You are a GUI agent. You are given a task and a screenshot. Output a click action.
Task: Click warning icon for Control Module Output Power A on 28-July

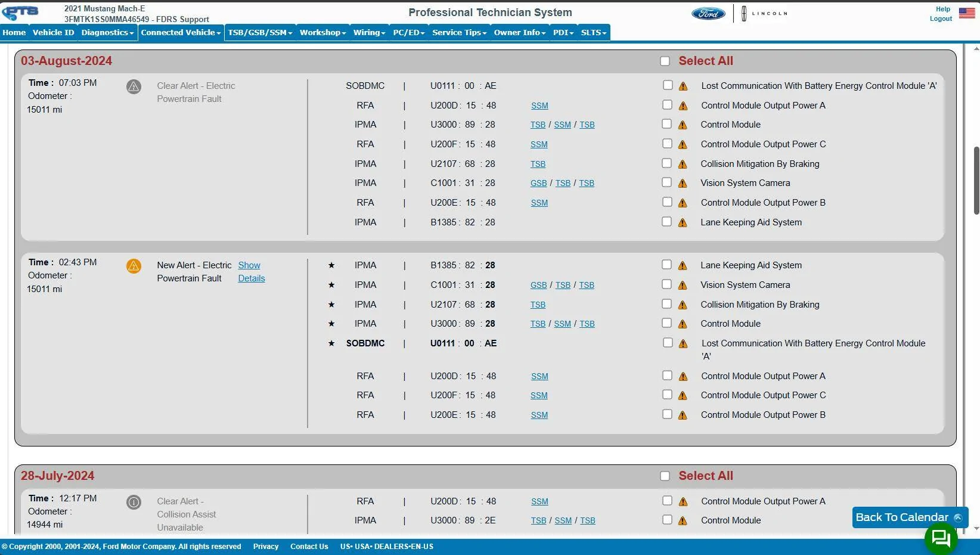[683, 502]
